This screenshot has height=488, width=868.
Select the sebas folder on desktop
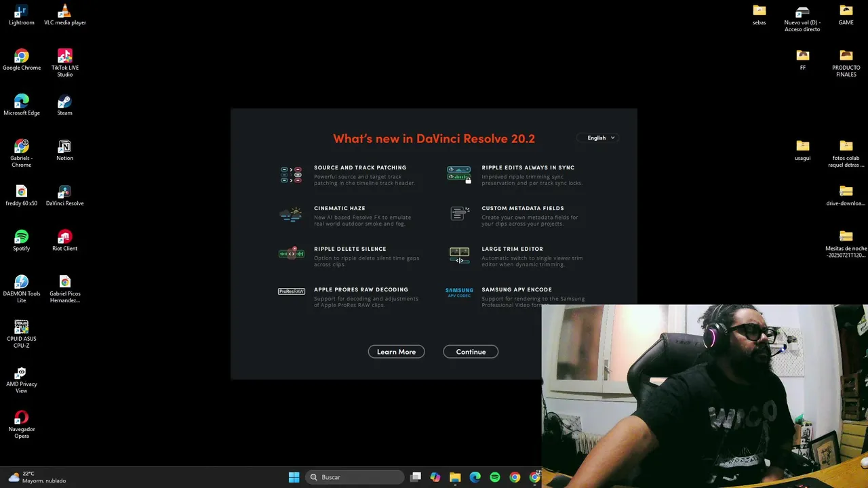coord(759,15)
